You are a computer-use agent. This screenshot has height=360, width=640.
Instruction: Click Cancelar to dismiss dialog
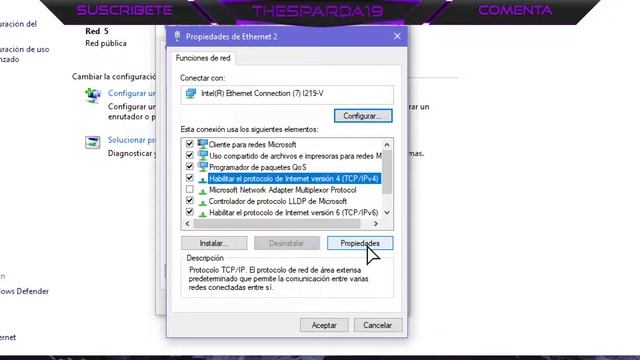(x=378, y=325)
